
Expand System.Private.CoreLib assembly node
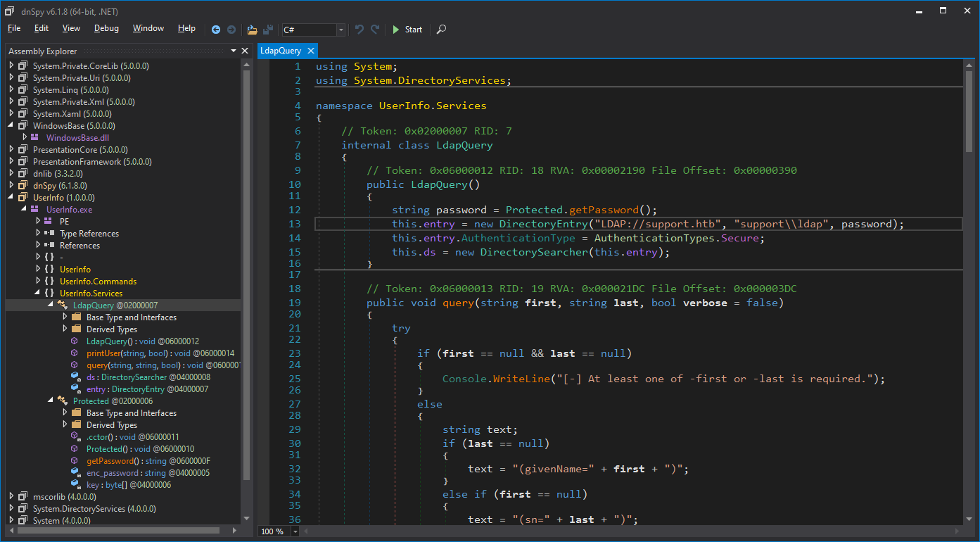11,65
